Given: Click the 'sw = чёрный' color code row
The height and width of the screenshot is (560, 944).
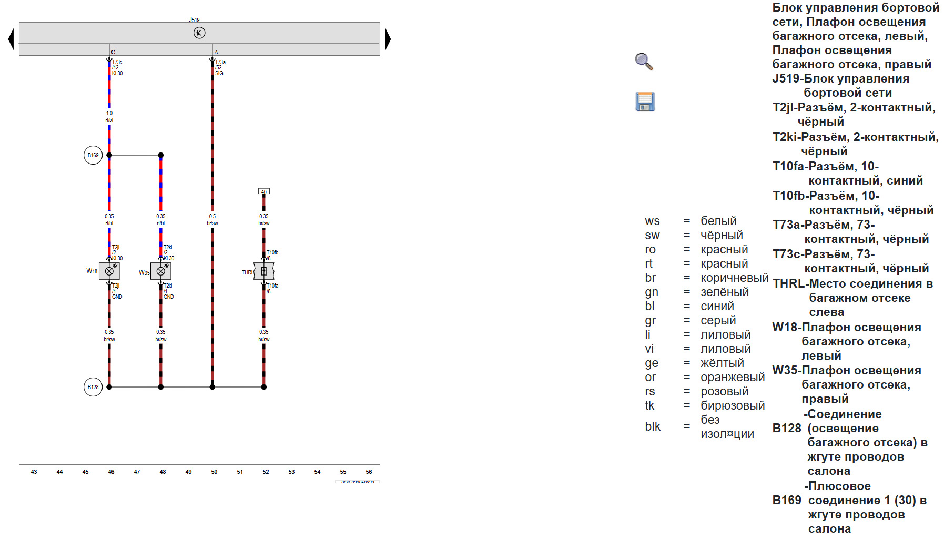Looking at the screenshot, I should [694, 236].
